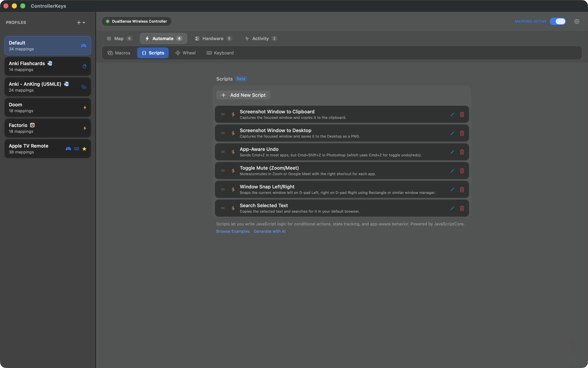Edit the Screenshot Window to Desktop script

point(452,133)
